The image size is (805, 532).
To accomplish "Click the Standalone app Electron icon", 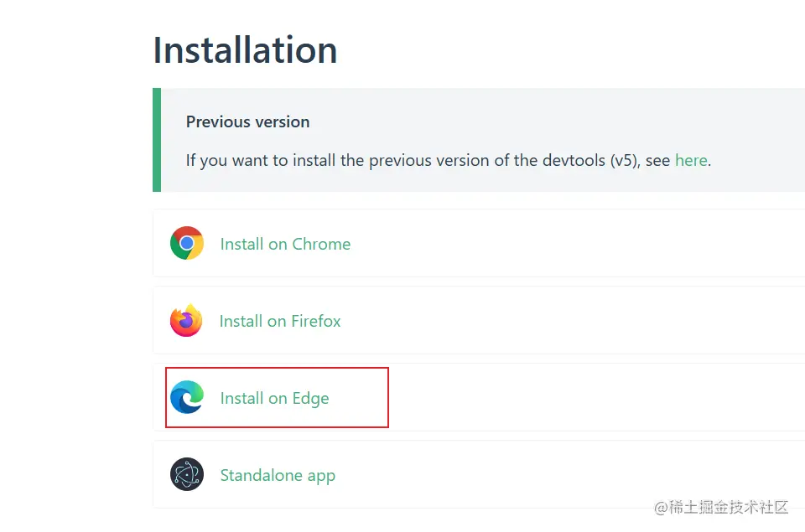I will [x=186, y=475].
